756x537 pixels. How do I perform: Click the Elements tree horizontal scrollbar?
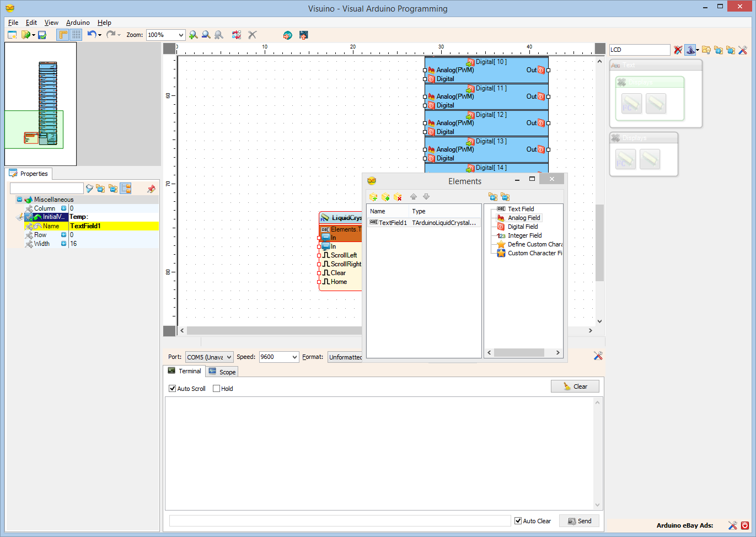tap(523, 353)
